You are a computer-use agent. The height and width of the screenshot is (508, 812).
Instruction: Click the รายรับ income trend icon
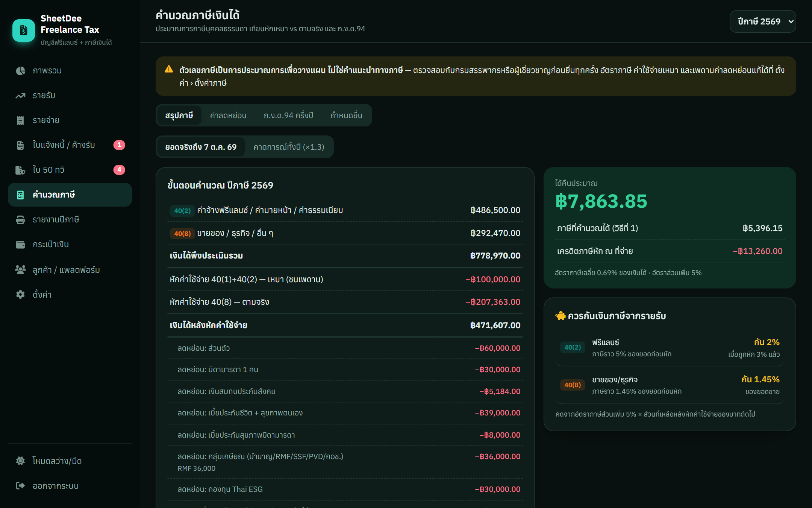pos(20,96)
